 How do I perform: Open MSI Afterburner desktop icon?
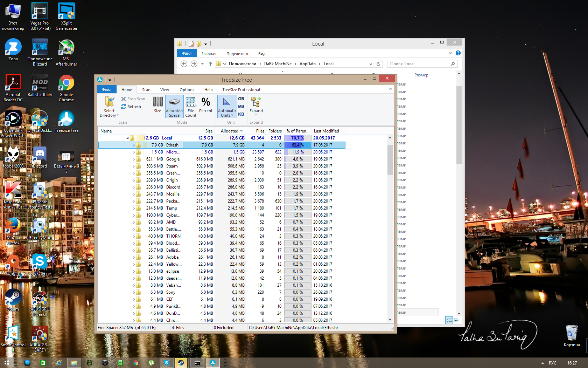click(x=66, y=53)
